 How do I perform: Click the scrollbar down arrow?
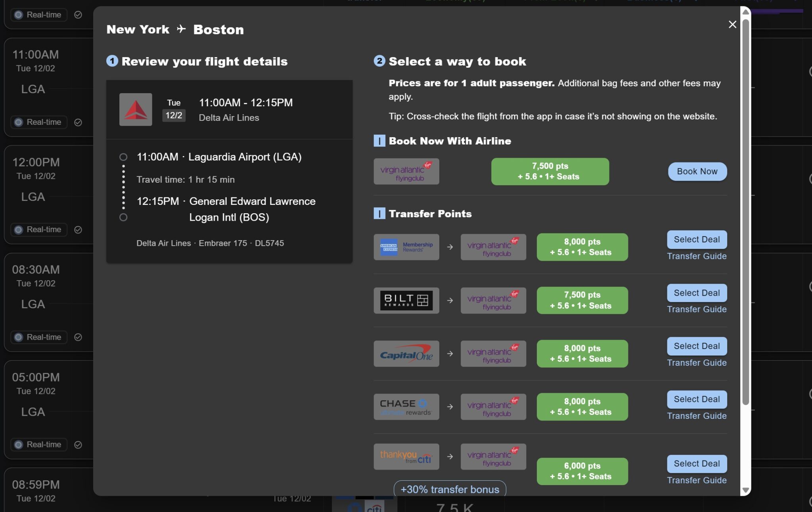click(745, 490)
